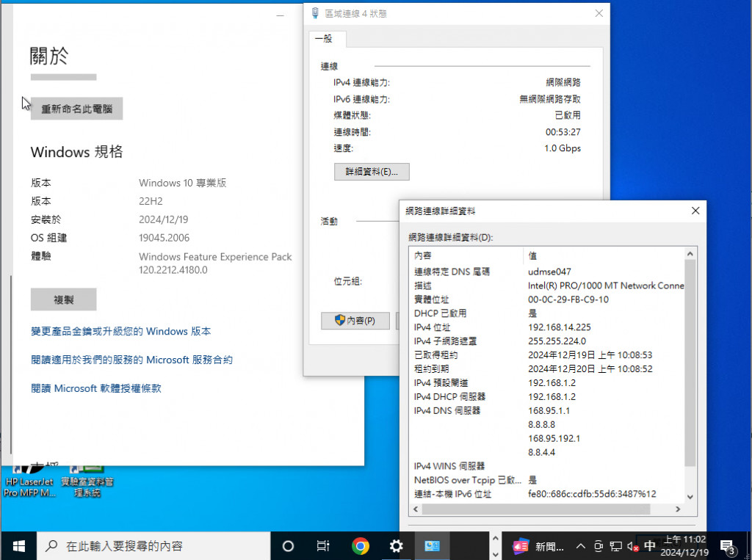Switch Chinese input method indicator
The width and height of the screenshot is (752, 560).
(x=650, y=545)
